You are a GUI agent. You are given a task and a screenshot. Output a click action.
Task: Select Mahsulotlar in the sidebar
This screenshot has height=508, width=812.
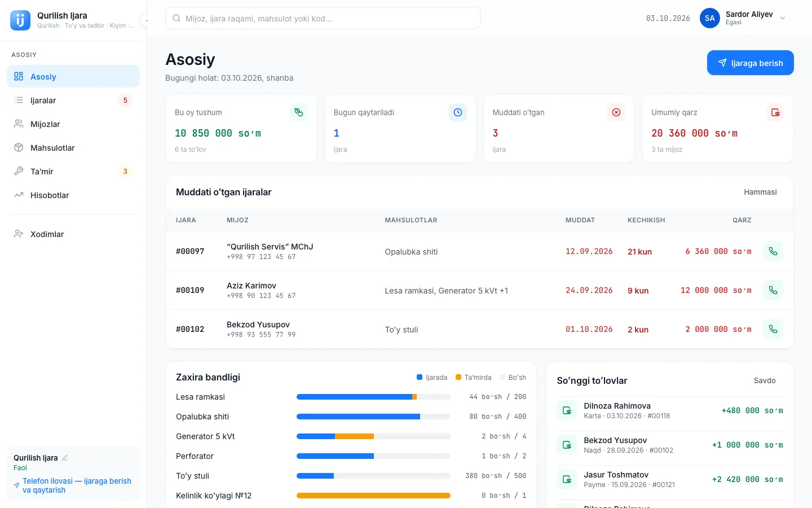click(x=73, y=148)
